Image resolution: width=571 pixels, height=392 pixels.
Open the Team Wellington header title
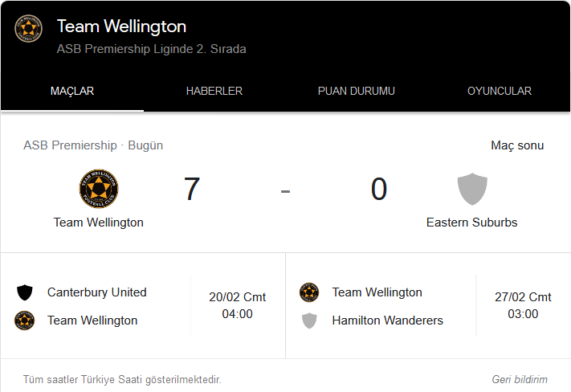[x=121, y=27]
